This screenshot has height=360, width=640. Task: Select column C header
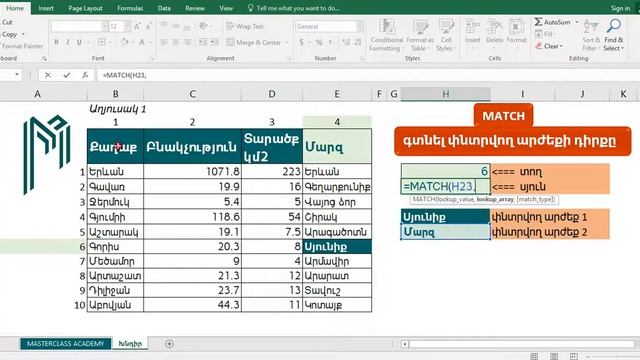[192, 94]
